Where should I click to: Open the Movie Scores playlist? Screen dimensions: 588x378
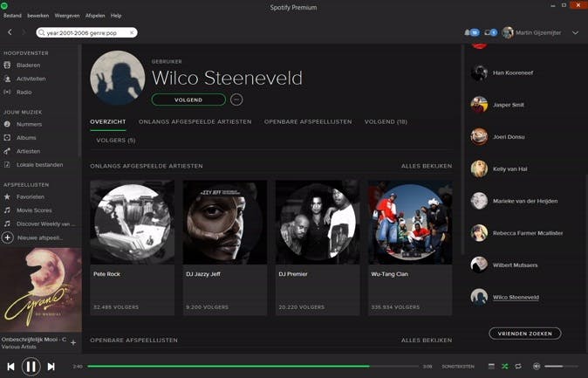click(34, 210)
